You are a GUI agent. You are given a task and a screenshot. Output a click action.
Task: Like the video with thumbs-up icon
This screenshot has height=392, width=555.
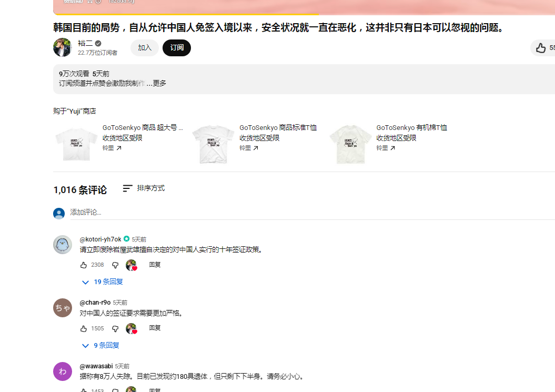click(541, 48)
